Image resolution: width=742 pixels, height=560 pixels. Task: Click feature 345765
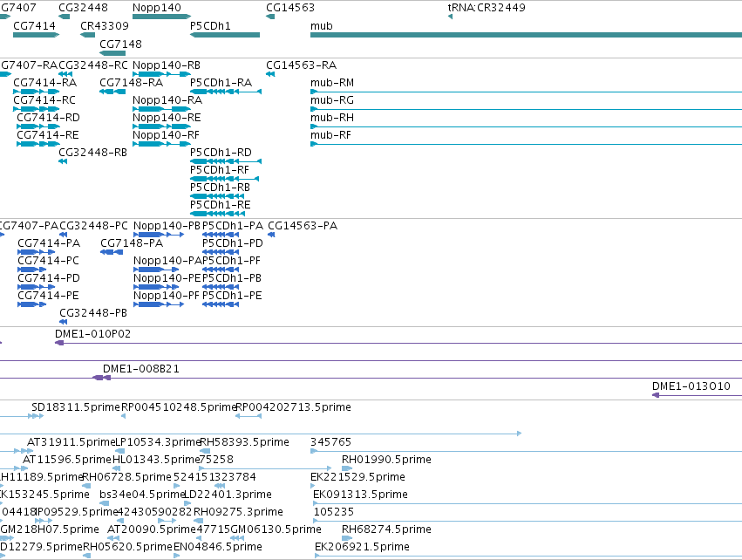click(526, 452)
